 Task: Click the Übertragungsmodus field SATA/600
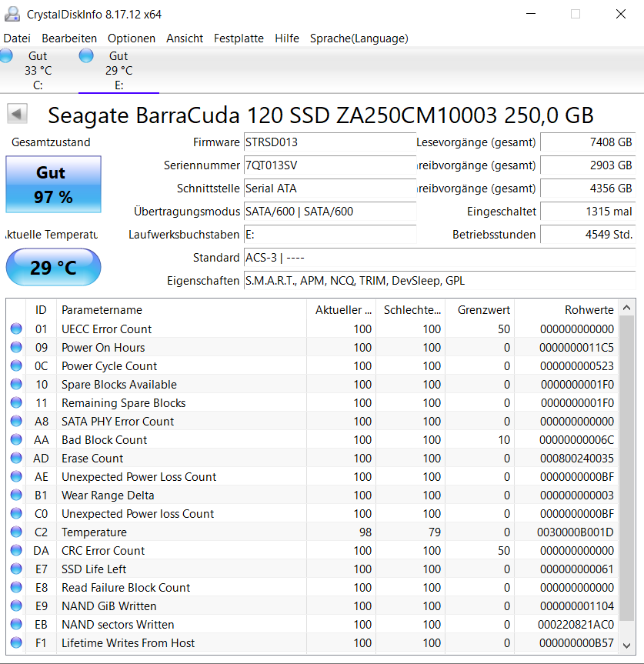[x=330, y=212]
